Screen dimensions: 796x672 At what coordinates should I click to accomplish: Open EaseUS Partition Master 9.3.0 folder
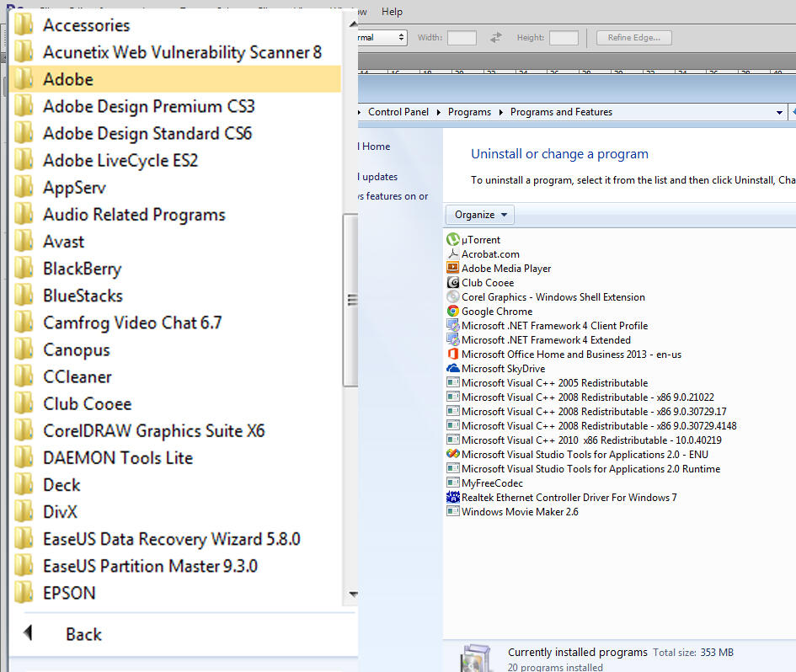click(174, 565)
